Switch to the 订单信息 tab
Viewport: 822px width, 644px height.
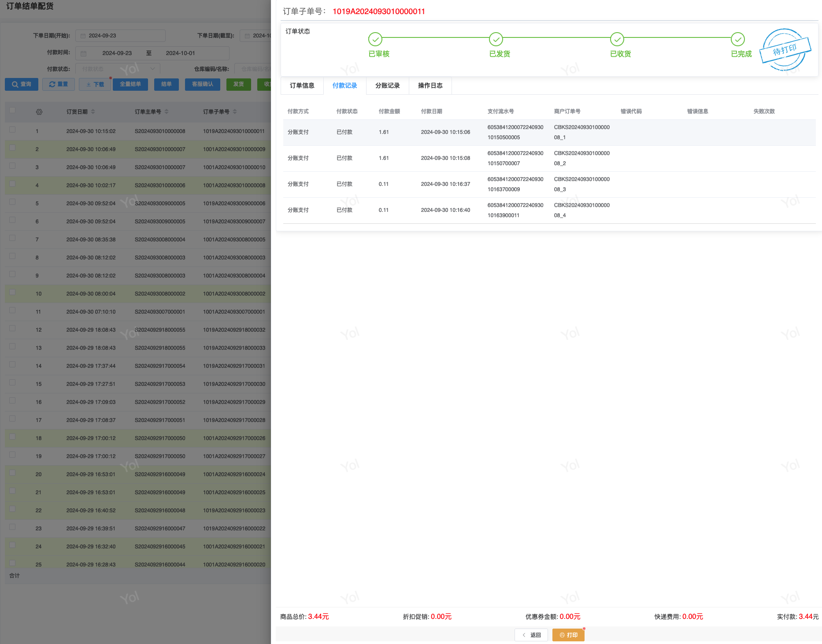tap(302, 85)
